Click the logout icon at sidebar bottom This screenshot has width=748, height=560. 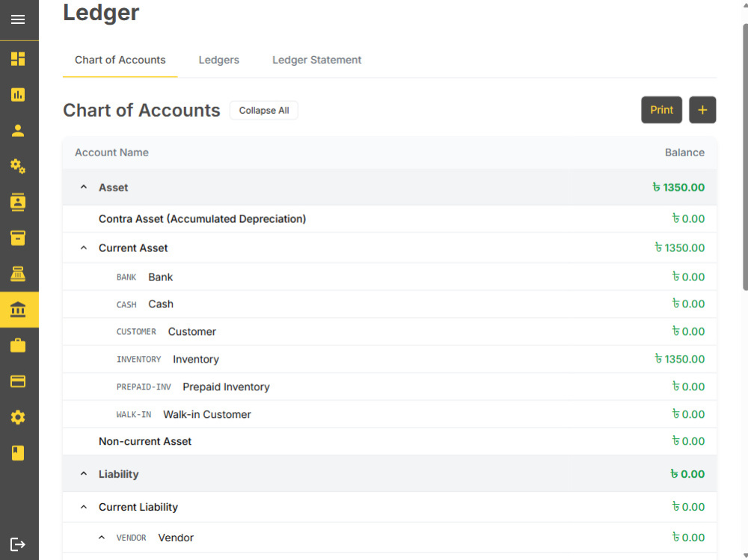[x=18, y=544]
